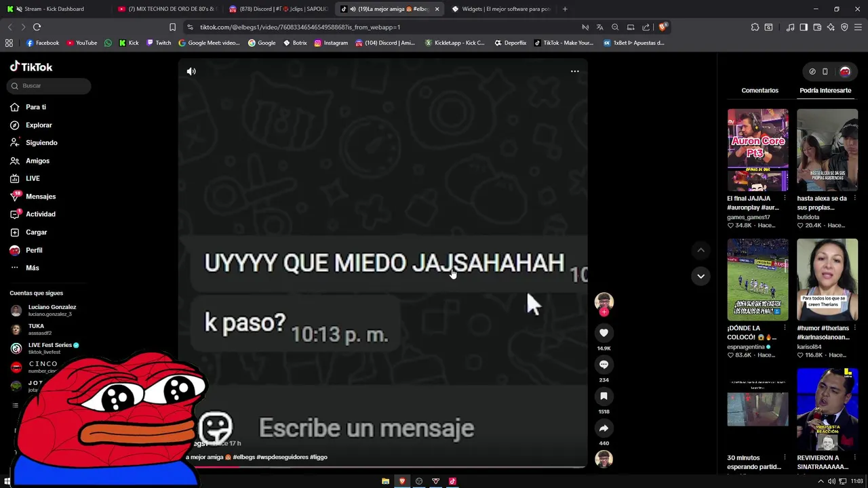The image size is (868, 488).
Task: Switch to the Comentarios tab
Action: pyautogui.click(x=759, y=90)
